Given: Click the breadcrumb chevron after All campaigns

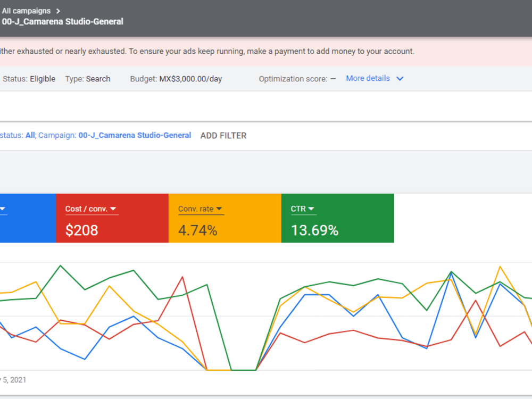Looking at the screenshot, I should pyautogui.click(x=58, y=11).
